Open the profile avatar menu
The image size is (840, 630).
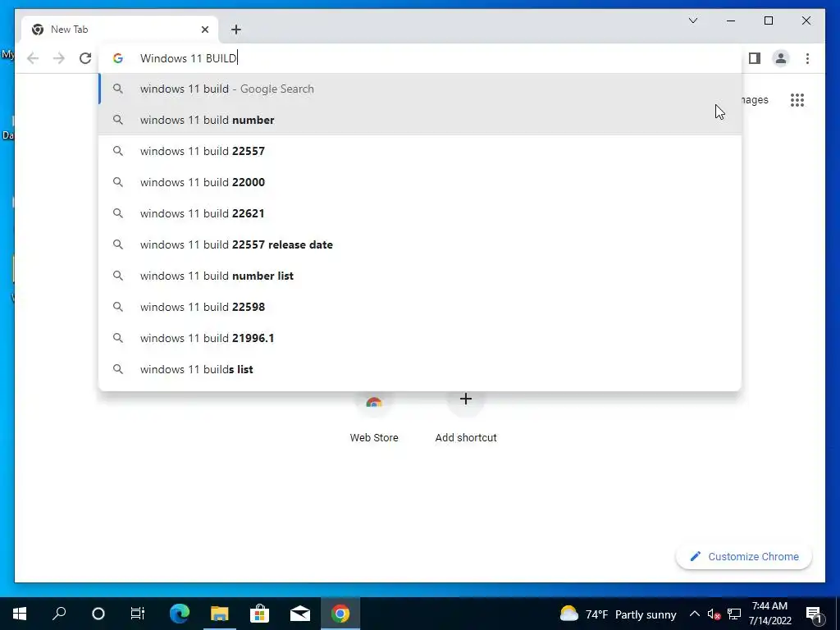[x=781, y=58]
